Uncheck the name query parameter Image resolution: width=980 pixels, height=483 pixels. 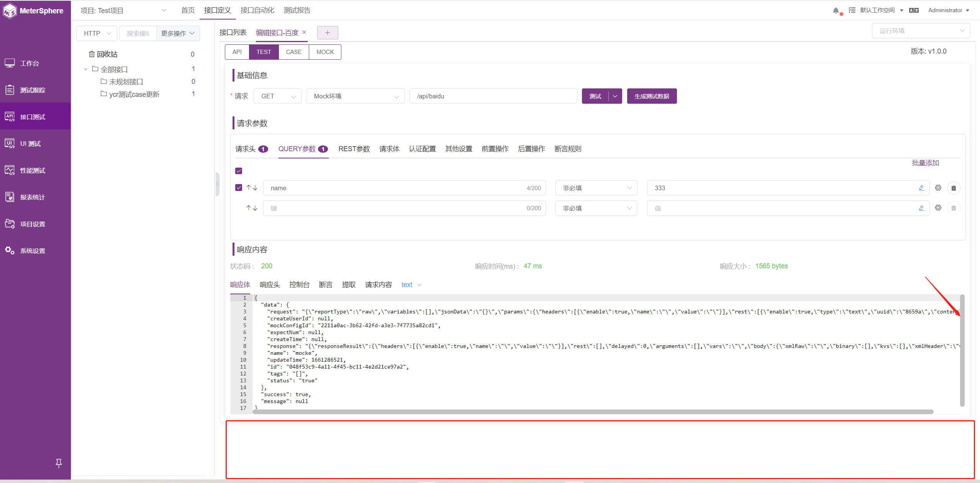[239, 188]
